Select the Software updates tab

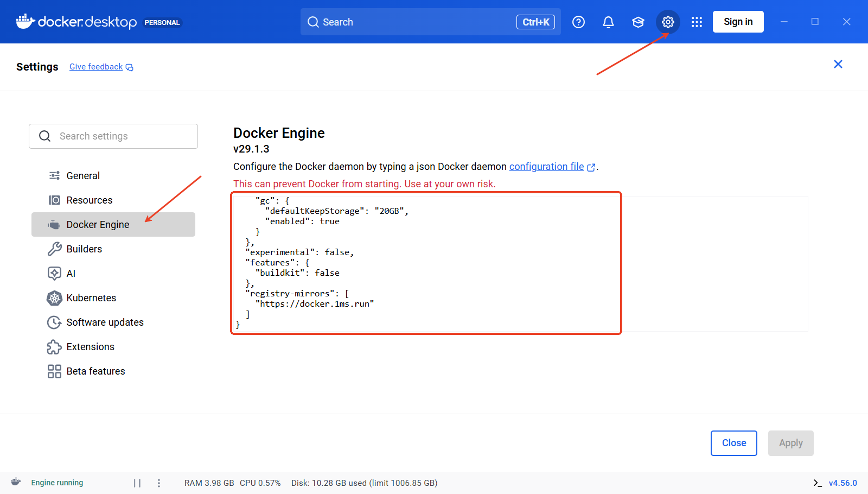tap(113, 322)
